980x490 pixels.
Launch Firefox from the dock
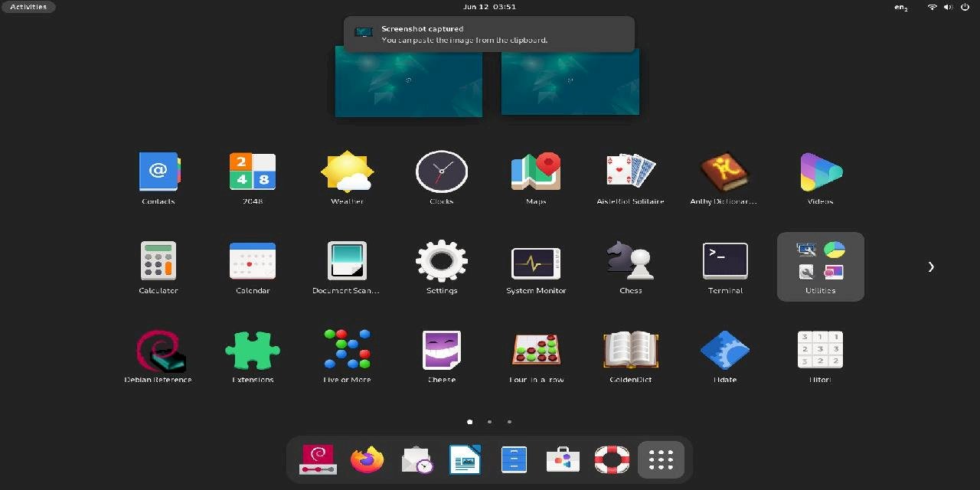367,459
